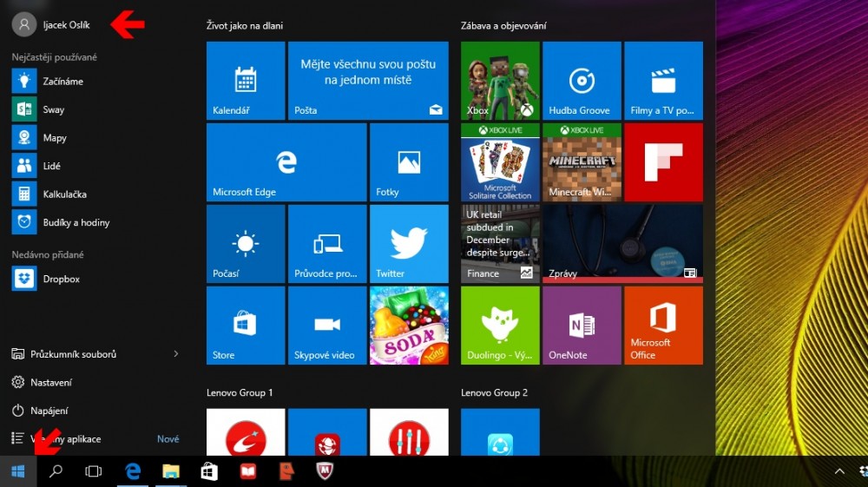Viewport: 868px width, 487px height.
Task: Launch the Duolingo tile
Action: 499,326
